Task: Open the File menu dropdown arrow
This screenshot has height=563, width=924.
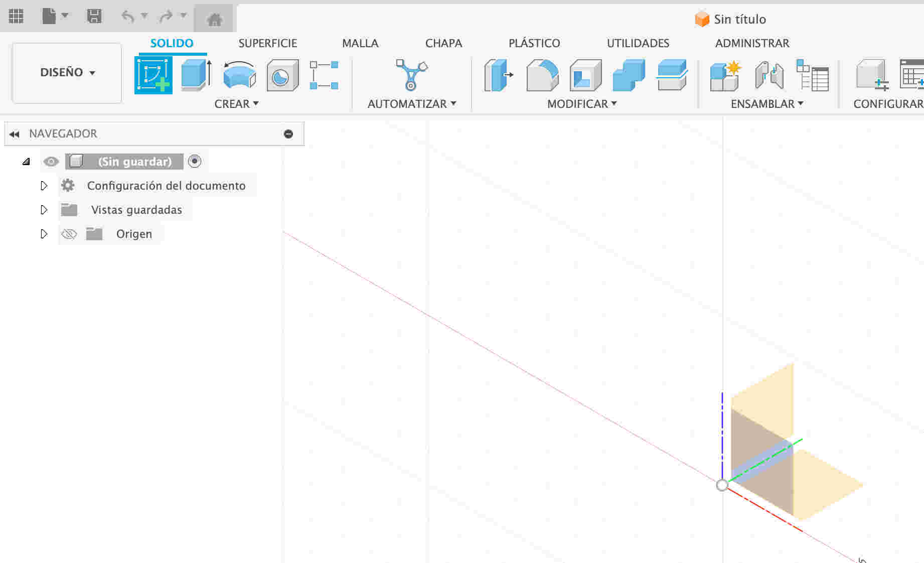Action: pyautogui.click(x=65, y=16)
